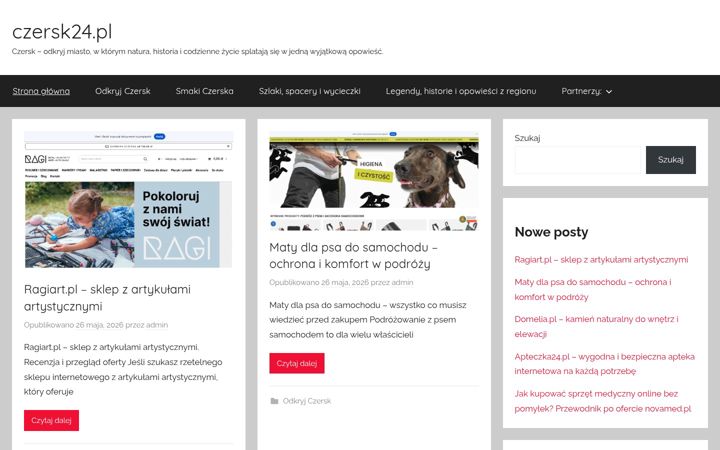Image resolution: width=720 pixels, height=450 pixels.
Task: Expand the Partnerzy dropdown menu
Action: pyautogui.click(x=586, y=91)
